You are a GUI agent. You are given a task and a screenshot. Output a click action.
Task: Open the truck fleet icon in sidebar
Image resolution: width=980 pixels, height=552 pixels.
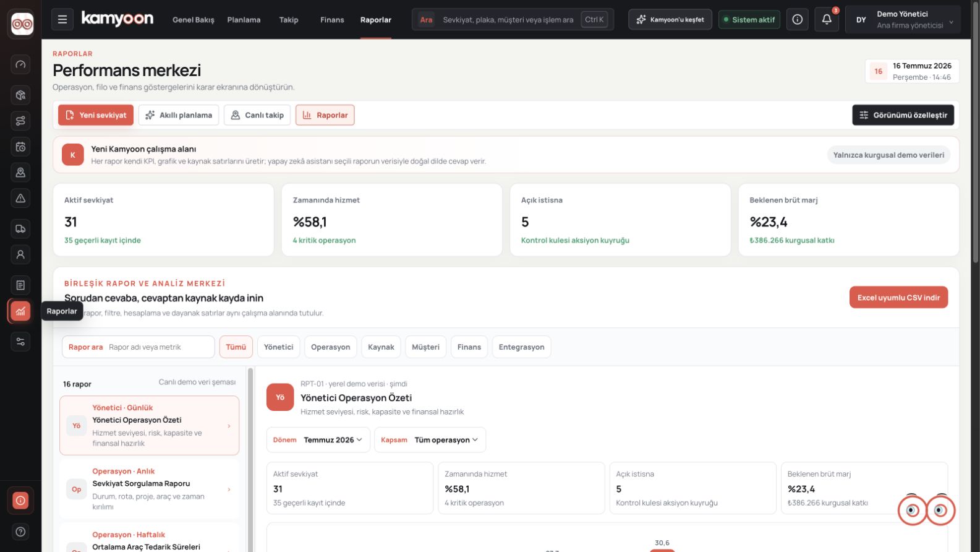point(20,229)
